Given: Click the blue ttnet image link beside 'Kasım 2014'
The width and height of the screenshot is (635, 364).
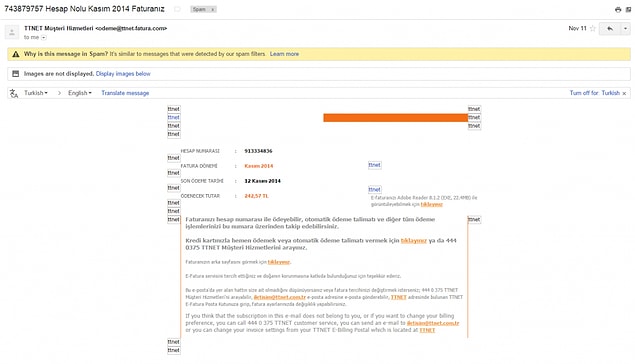Looking at the screenshot, I should tap(375, 165).
